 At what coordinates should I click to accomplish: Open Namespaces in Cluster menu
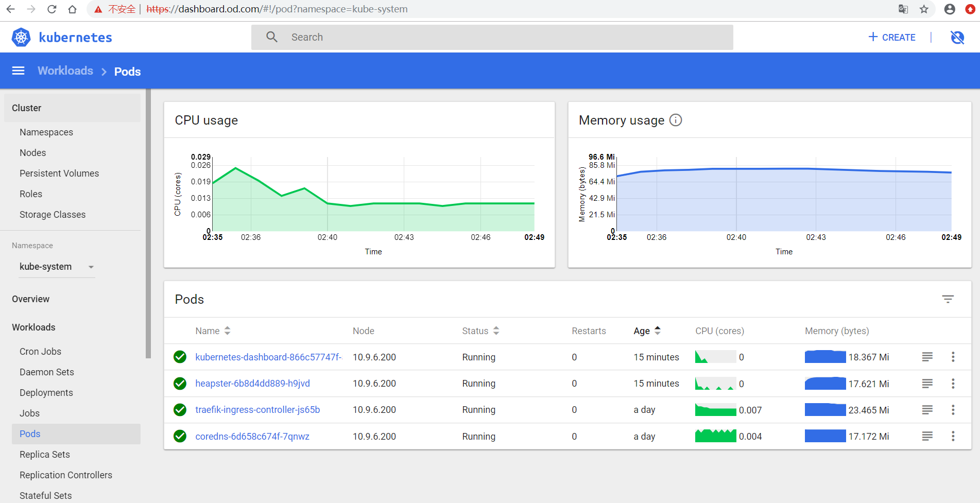point(46,132)
